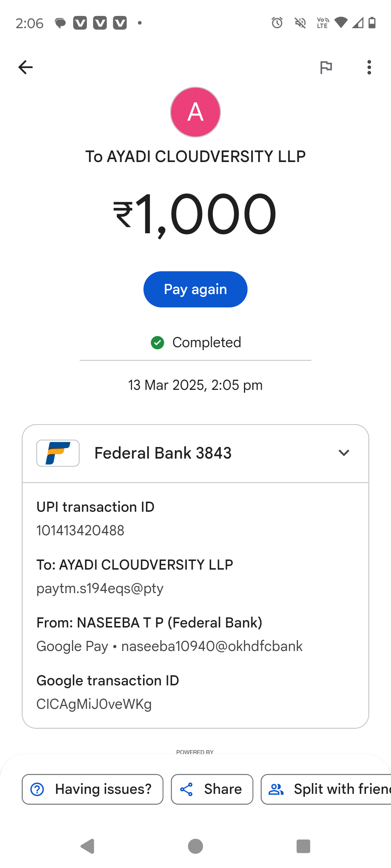Viewport: 391px width, 868px height.
Task: Tap the Federal Bank logo icon
Action: tap(58, 453)
